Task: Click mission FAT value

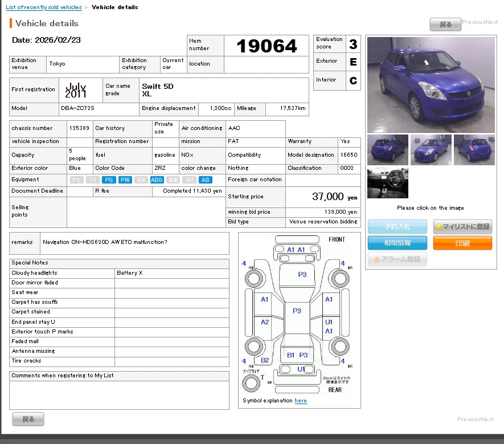Action: click(233, 141)
